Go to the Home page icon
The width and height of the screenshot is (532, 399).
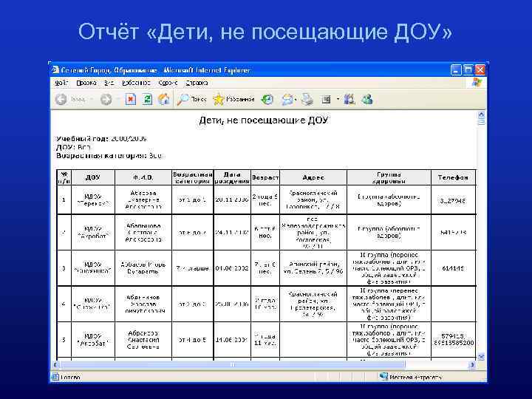(x=164, y=99)
